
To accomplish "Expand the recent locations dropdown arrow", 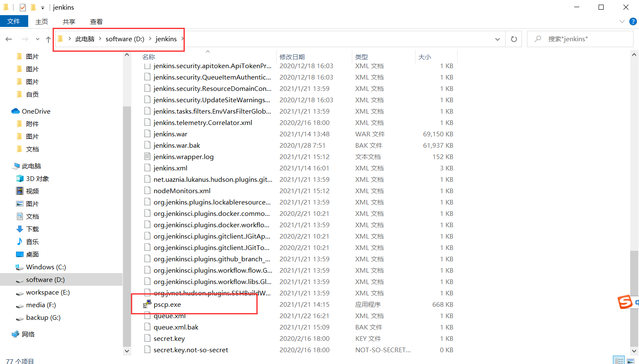I will (x=37, y=39).
